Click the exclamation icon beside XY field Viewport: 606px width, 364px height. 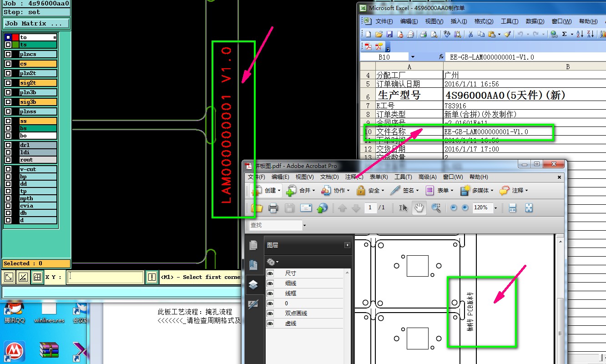[151, 277]
